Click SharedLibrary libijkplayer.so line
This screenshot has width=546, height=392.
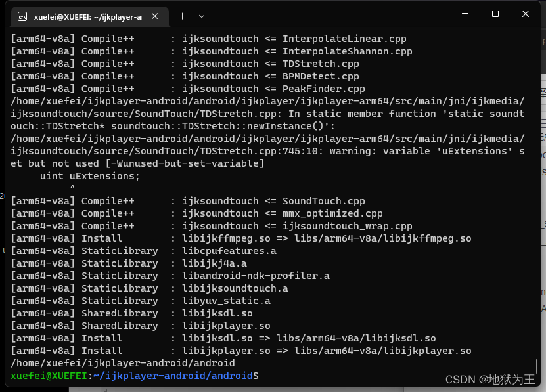coord(141,326)
